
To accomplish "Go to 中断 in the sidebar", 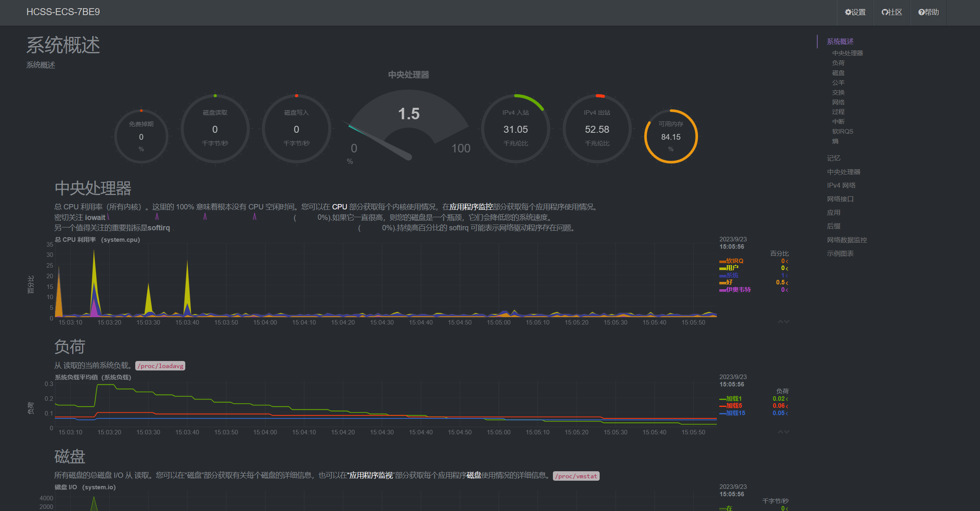I will click(x=838, y=122).
